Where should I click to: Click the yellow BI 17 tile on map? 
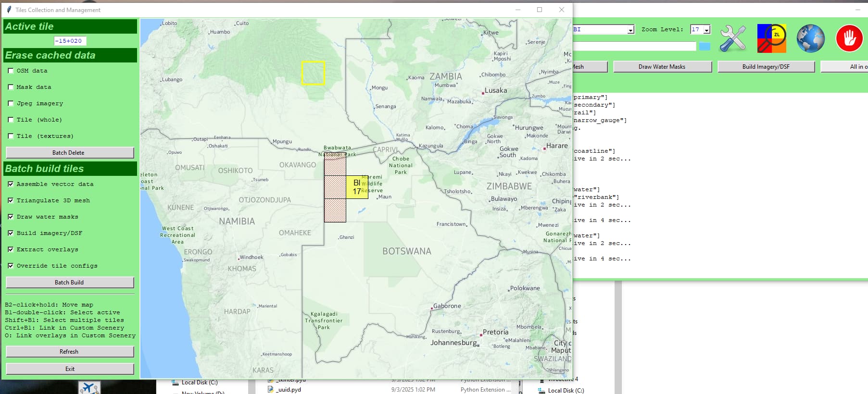(x=357, y=187)
